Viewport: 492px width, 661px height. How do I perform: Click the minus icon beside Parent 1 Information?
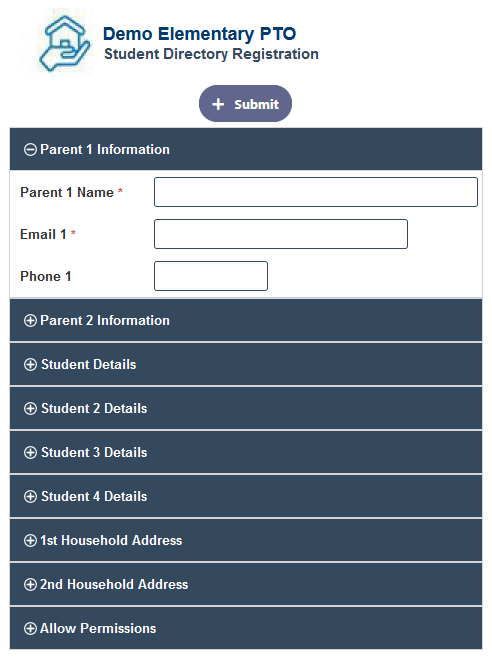coord(30,150)
